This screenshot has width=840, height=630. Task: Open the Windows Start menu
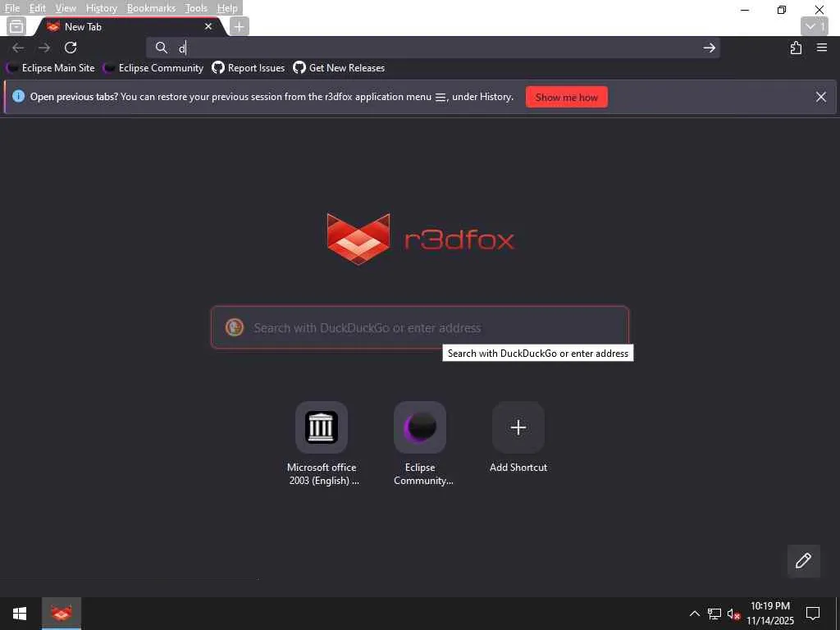20,614
